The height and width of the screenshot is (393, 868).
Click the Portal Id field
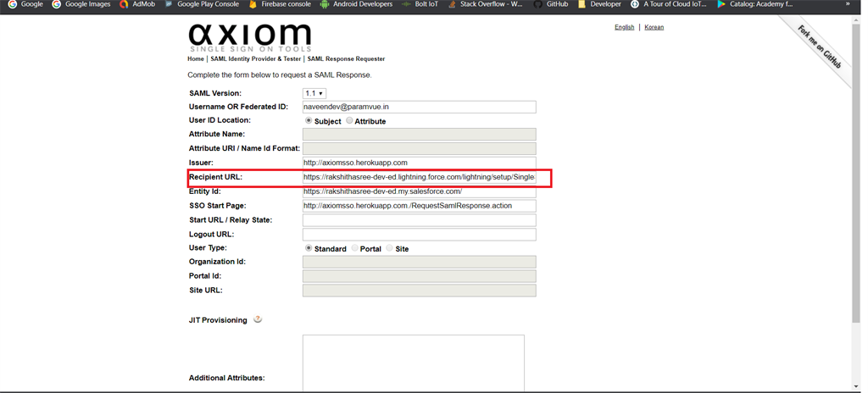click(419, 276)
